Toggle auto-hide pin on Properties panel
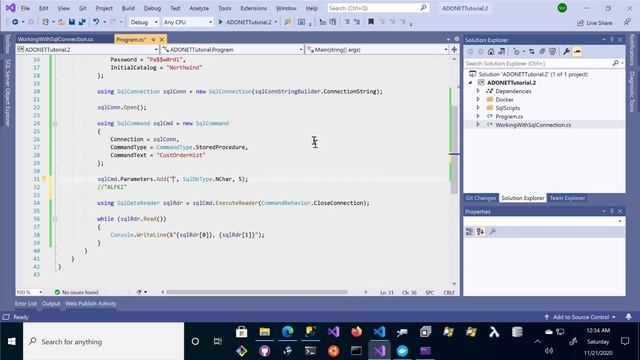Viewport: 640px width, 360px height. (x=611, y=211)
